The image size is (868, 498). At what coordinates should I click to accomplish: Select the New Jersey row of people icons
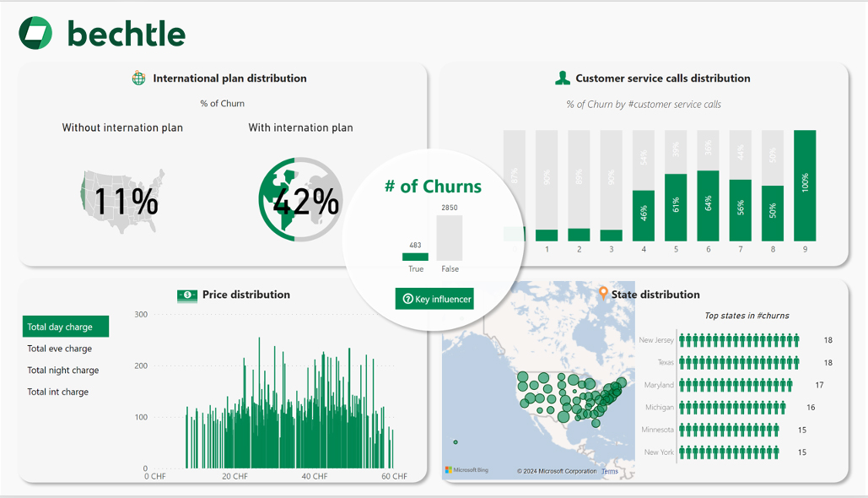738,340
